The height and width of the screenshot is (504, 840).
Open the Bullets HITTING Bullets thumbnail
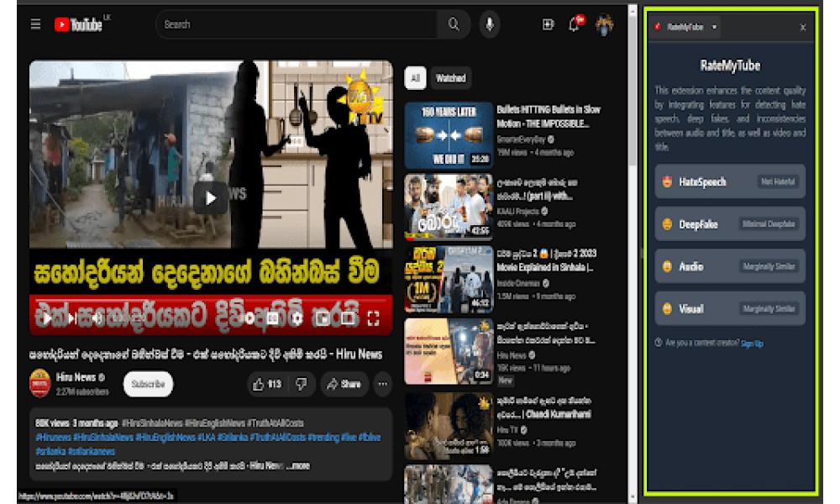[x=449, y=135]
